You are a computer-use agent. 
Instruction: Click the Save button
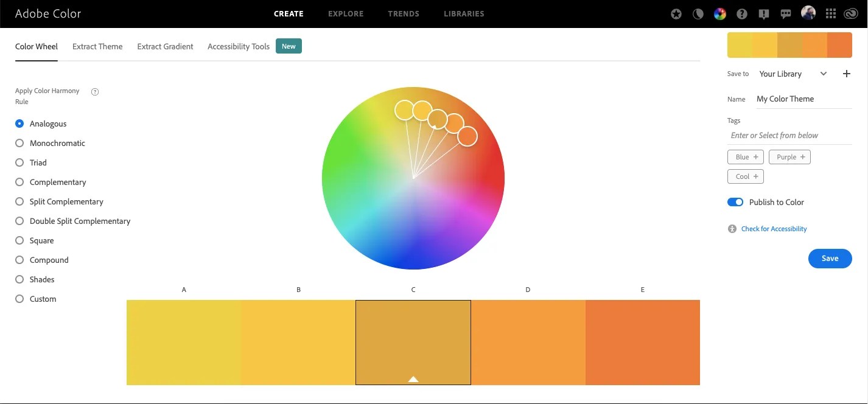click(x=830, y=258)
